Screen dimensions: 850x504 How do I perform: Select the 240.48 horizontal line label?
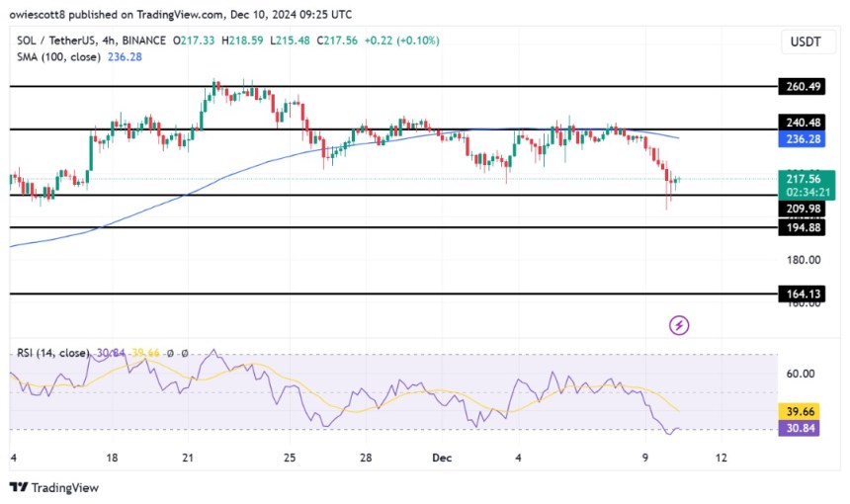tap(802, 122)
